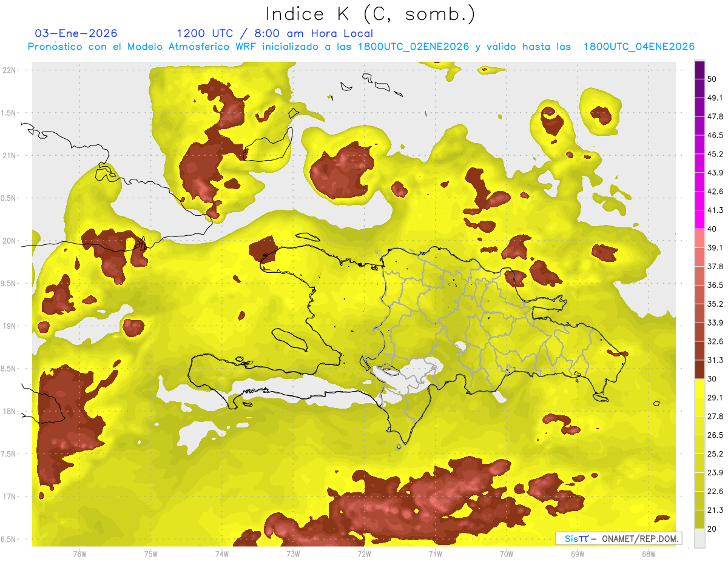Screen dimensions: 728x562
Task: Click the '70W' longitude label
Action: (x=507, y=554)
